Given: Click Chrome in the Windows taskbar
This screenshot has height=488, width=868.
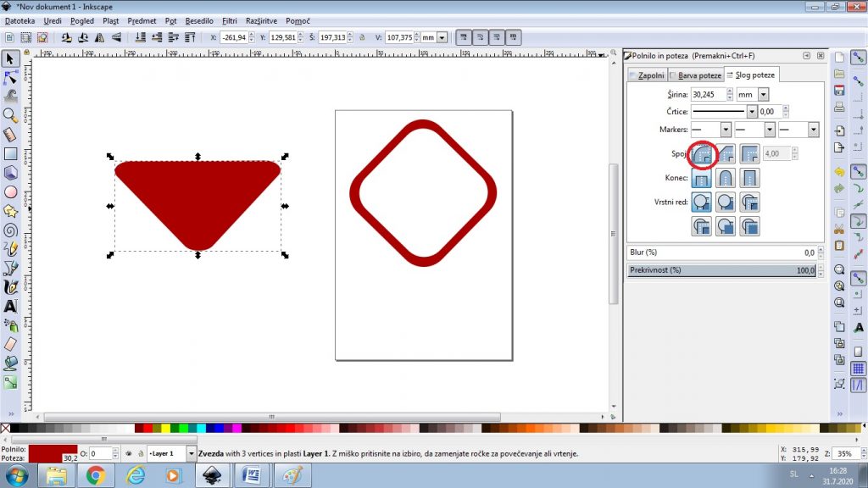Looking at the screenshot, I should click(95, 475).
